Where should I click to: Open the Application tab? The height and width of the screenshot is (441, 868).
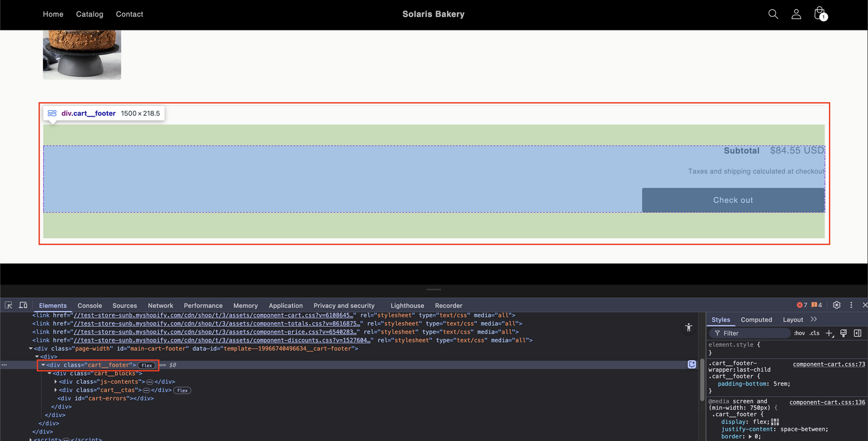pyautogui.click(x=285, y=306)
